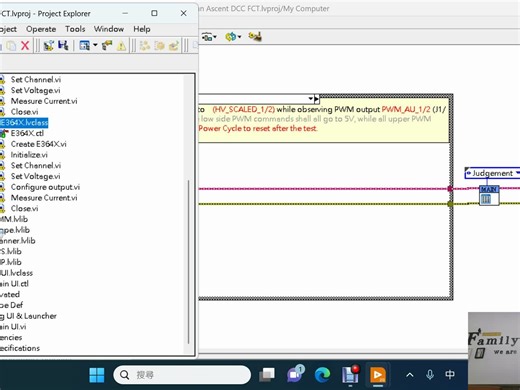This screenshot has width=520, height=390.
Task: Select Configure output.vi in the tree
Action: 45,187
